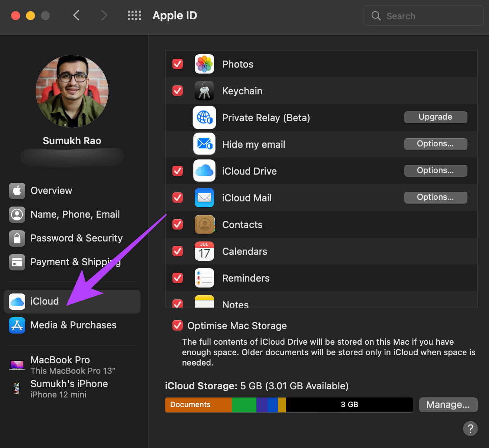
Task: Open help with the question mark button
Action: [x=470, y=429]
